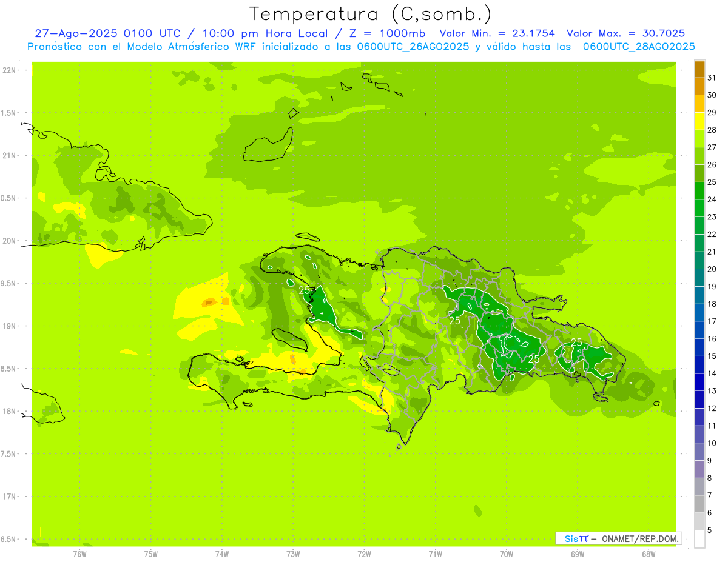
Task: Click the '71W' longitude axis label
Action: coord(435,554)
